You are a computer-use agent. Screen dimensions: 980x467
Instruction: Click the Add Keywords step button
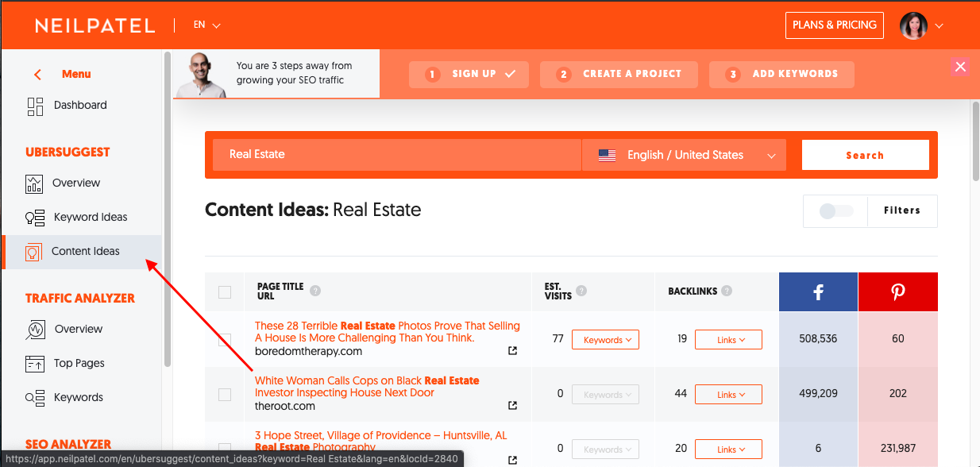pos(782,75)
